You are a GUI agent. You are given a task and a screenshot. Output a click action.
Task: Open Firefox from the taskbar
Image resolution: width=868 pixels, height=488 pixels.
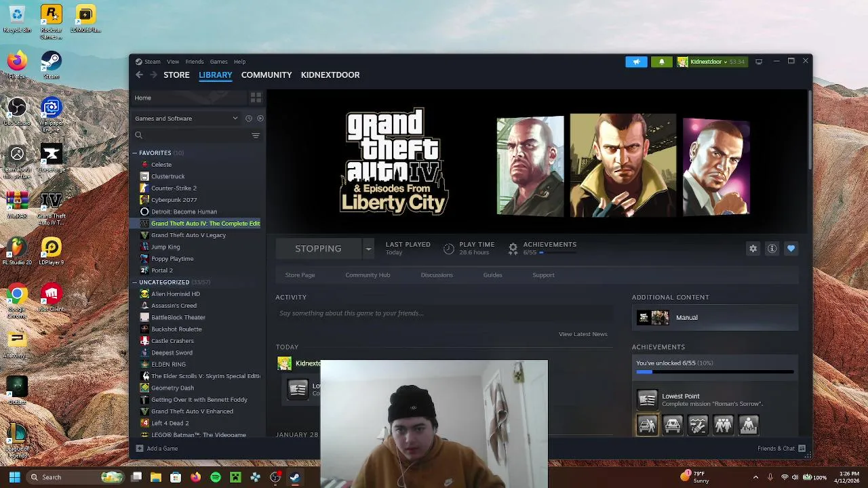(196, 477)
